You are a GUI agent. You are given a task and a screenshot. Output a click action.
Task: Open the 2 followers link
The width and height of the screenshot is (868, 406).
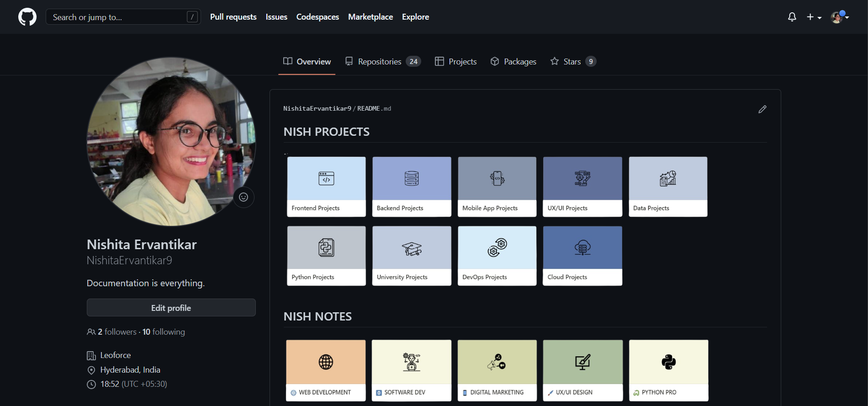pos(116,332)
